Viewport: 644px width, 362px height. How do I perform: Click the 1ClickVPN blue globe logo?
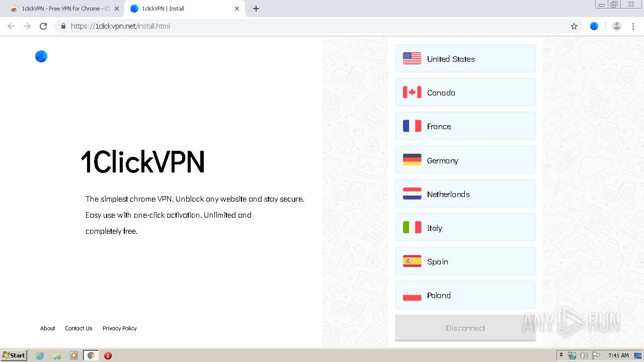[x=41, y=56]
